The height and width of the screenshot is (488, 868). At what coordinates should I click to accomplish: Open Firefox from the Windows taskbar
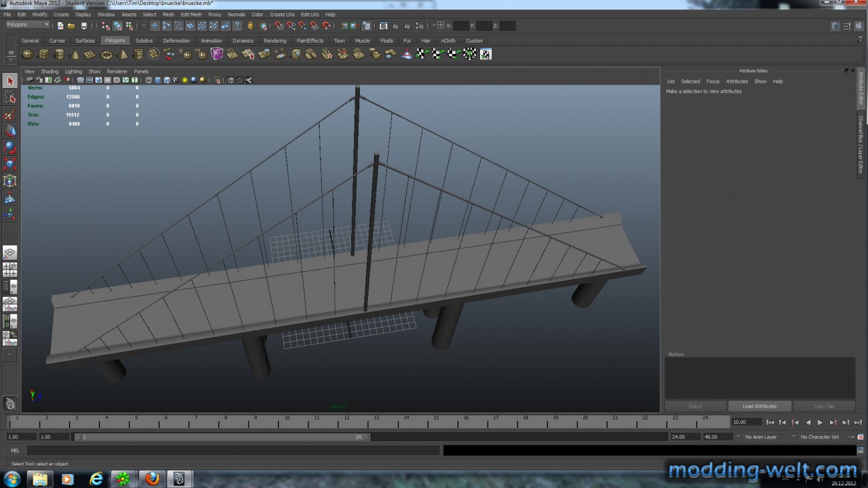coord(152,479)
